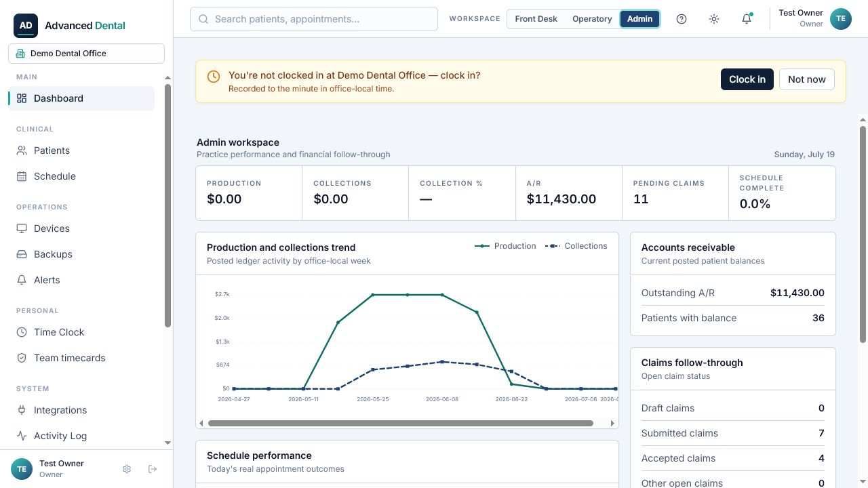The image size is (868, 488).
Task: Toggle the light/dark theme sun icon
Action: [x=714, y=19]
